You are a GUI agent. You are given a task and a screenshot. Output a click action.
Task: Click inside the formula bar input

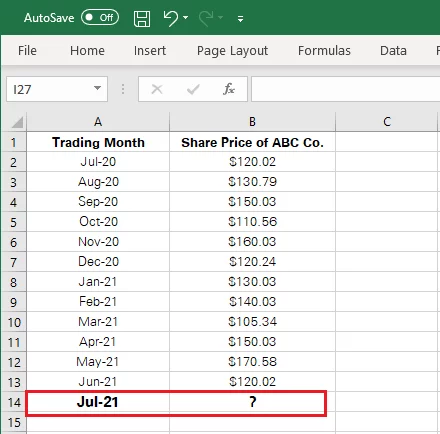346,89
